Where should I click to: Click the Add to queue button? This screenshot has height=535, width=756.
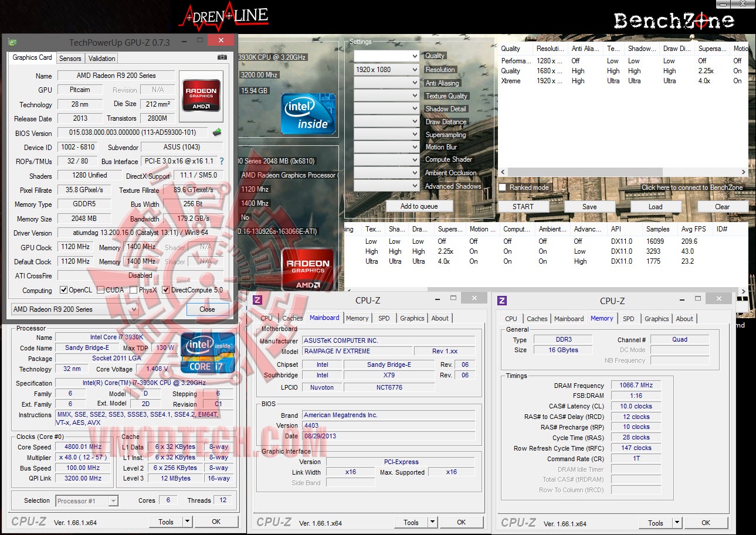(x=419, y=206)
